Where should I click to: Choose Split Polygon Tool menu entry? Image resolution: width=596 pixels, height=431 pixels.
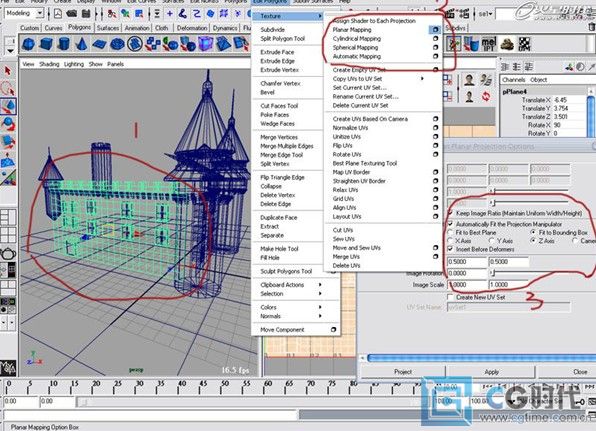pos(282,39)
